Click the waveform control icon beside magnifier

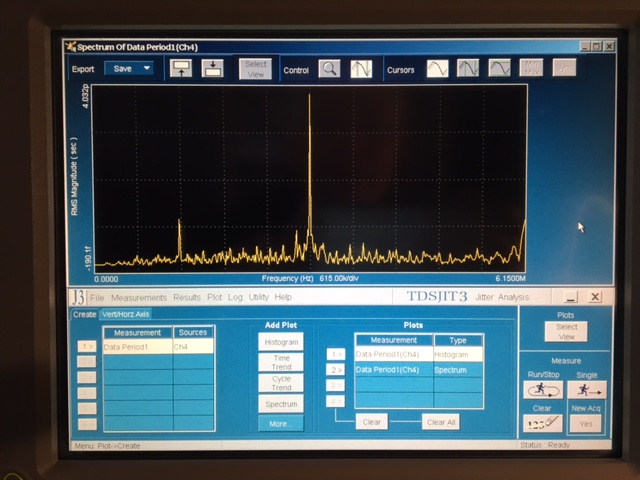pos(361,69)
